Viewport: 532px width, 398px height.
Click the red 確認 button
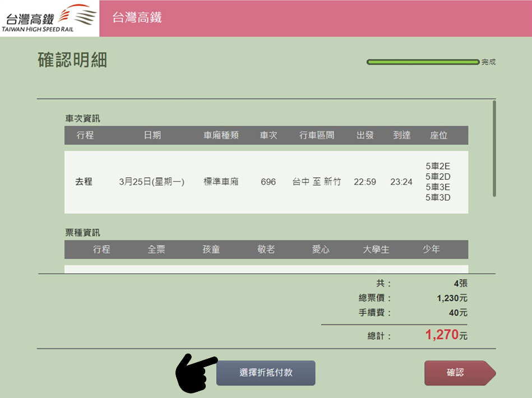coord(460,373)
